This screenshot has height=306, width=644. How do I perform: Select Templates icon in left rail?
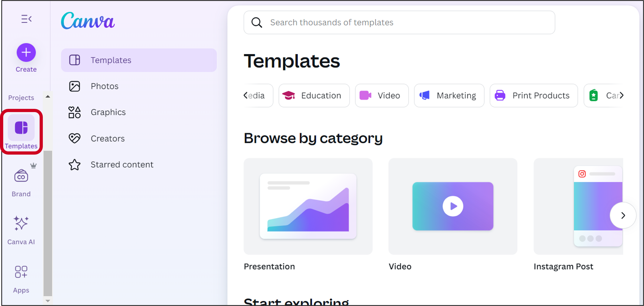click(21, 128)
